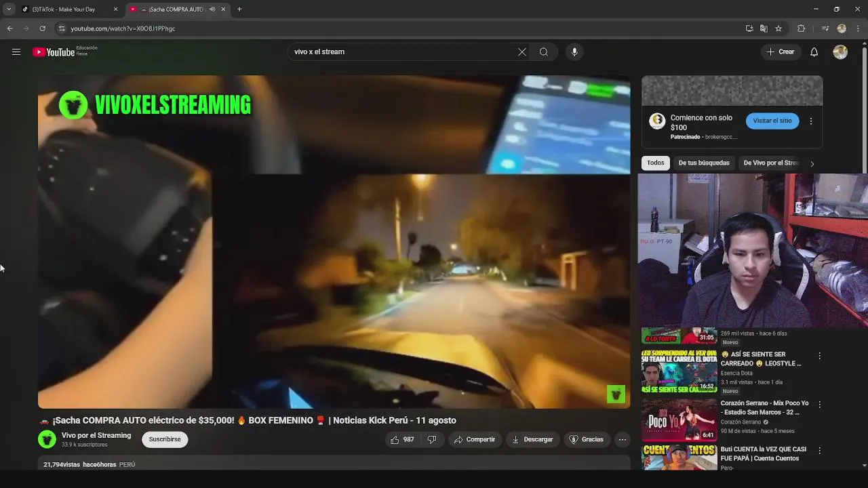Click Compartir to share the video
Image resolution: width=868 pixels, height=488 pixels.
[x=475, y=440]
